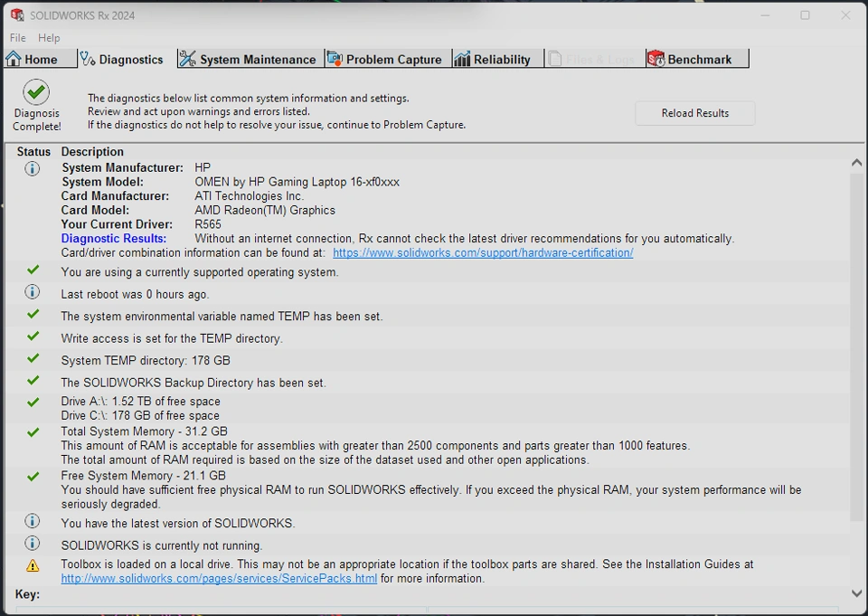Click the Status column header

(33, 152)
